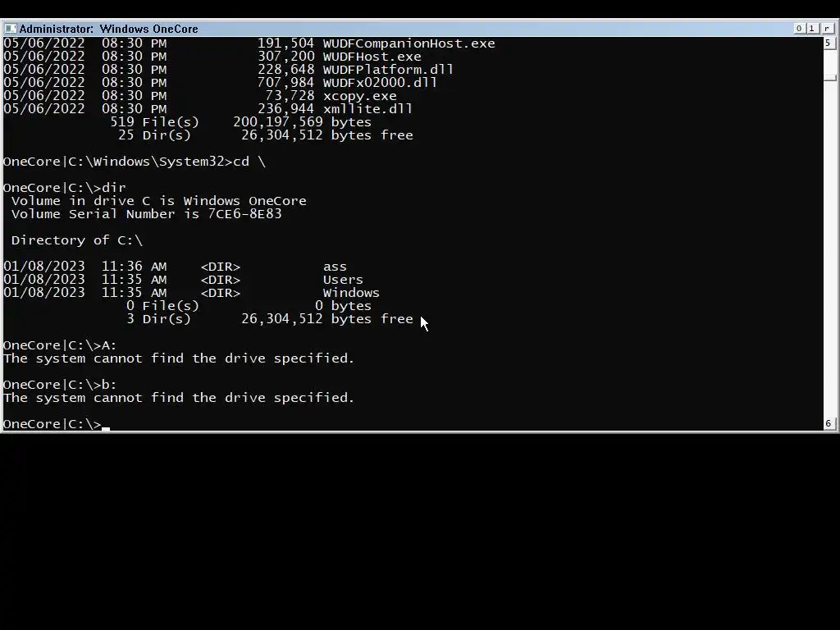Click the vertical scrollbar thumb

830,78
